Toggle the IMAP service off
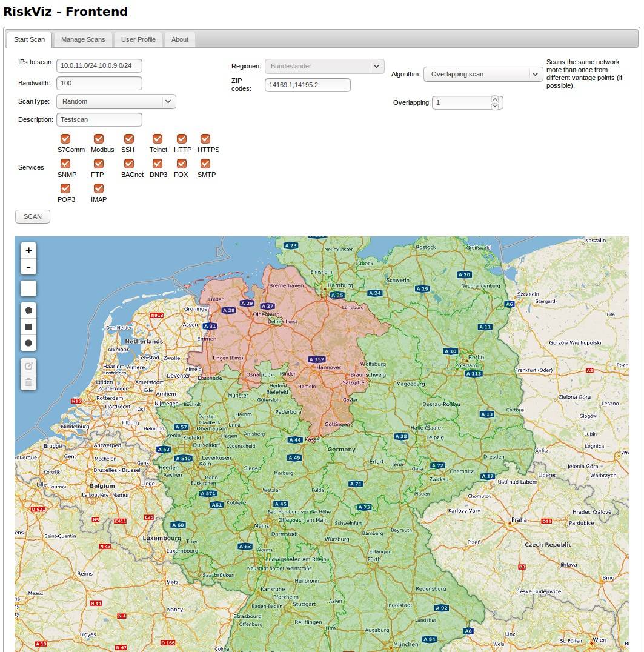The height and width of the screenshot is (652, 644). [98, 188]
